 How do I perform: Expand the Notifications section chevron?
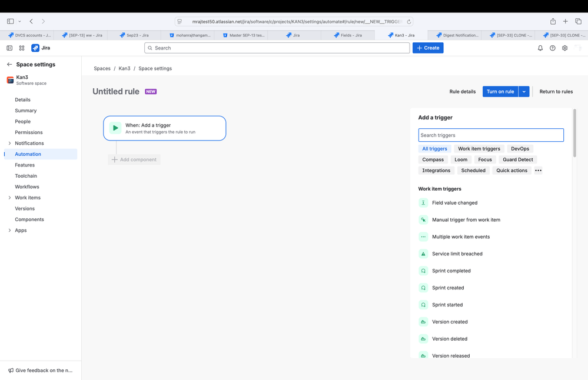tap(9, 143)
